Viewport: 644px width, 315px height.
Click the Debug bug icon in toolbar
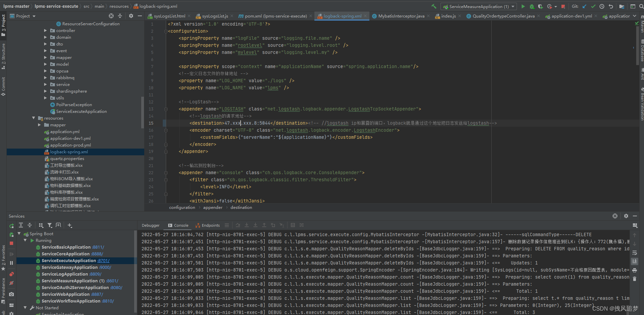532,6
